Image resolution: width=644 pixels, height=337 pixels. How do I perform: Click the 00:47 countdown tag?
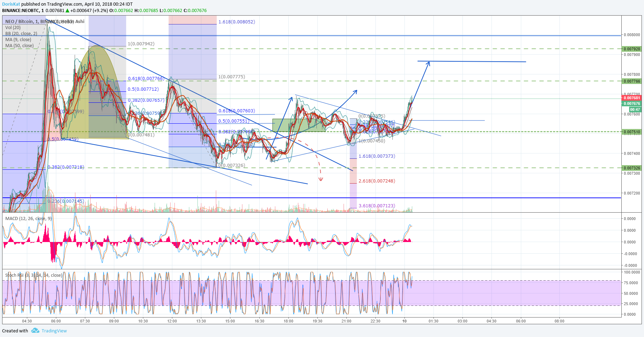635,109
